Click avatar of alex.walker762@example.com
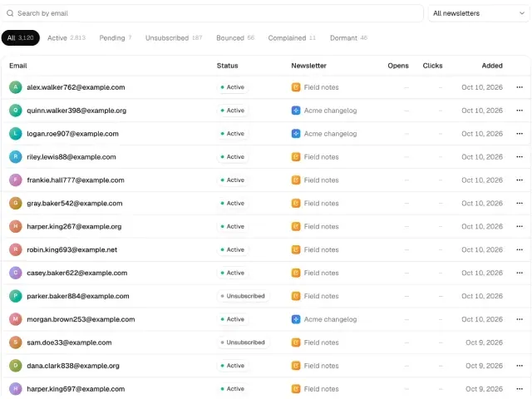Screen dimensions: 532x399 tap(16, 87)
